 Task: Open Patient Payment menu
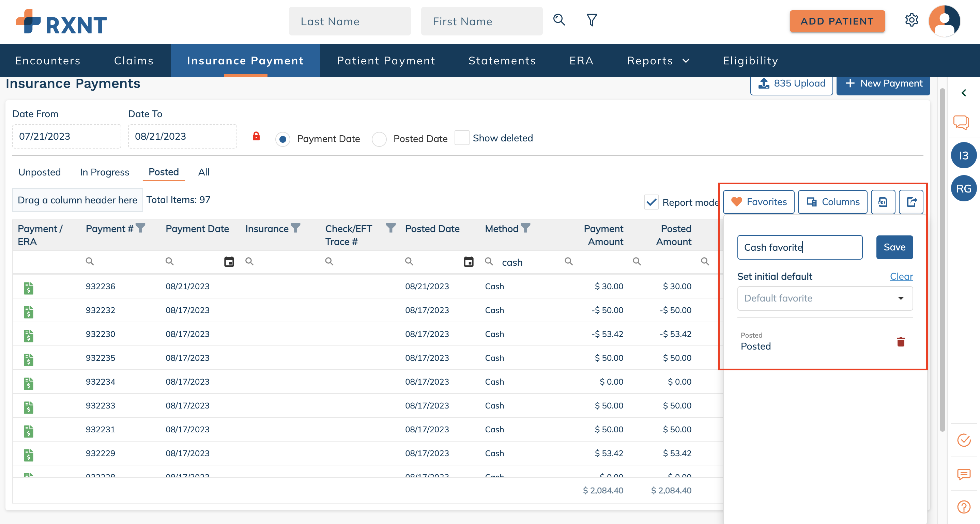pyautogui.click(x=386, y=60)
